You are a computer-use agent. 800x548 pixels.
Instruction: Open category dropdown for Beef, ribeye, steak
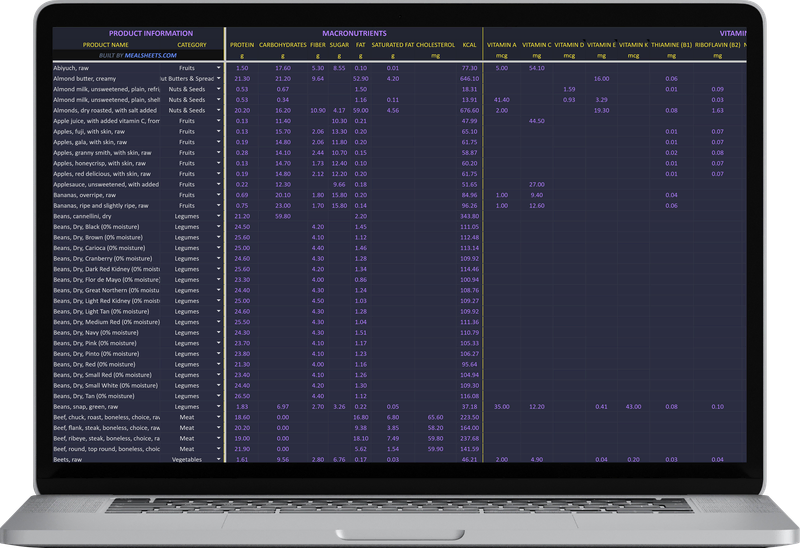[x=219, y=438]
